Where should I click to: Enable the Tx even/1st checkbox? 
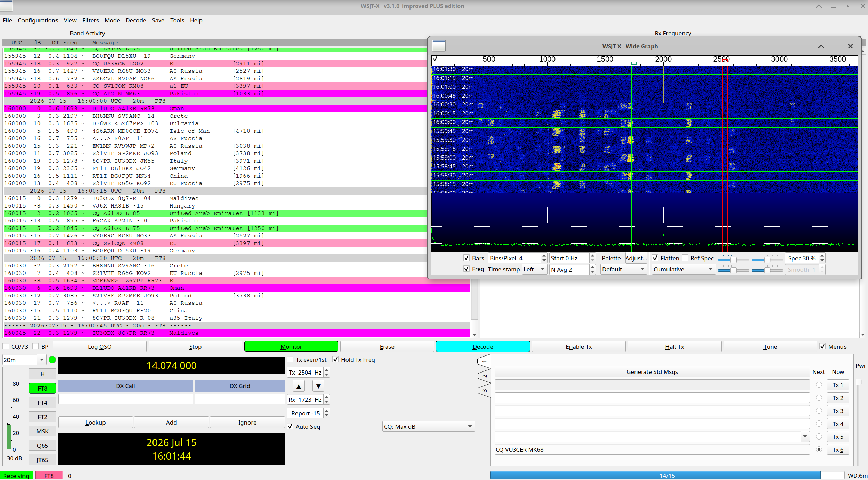pyautogui.click(x=290, y=359)
